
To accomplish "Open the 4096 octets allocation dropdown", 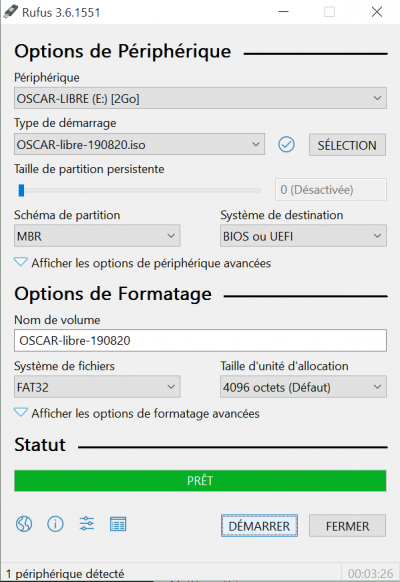I will (303, 387).
